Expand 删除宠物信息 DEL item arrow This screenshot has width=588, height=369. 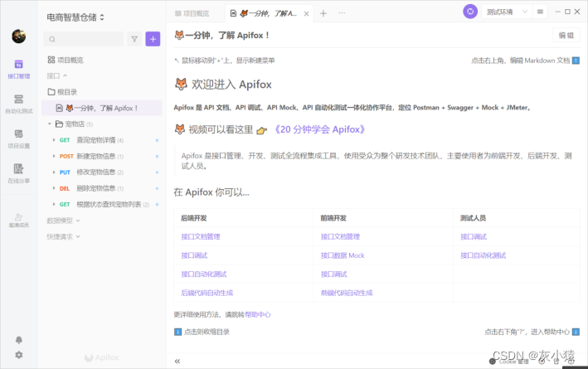(x=54, y=188)
